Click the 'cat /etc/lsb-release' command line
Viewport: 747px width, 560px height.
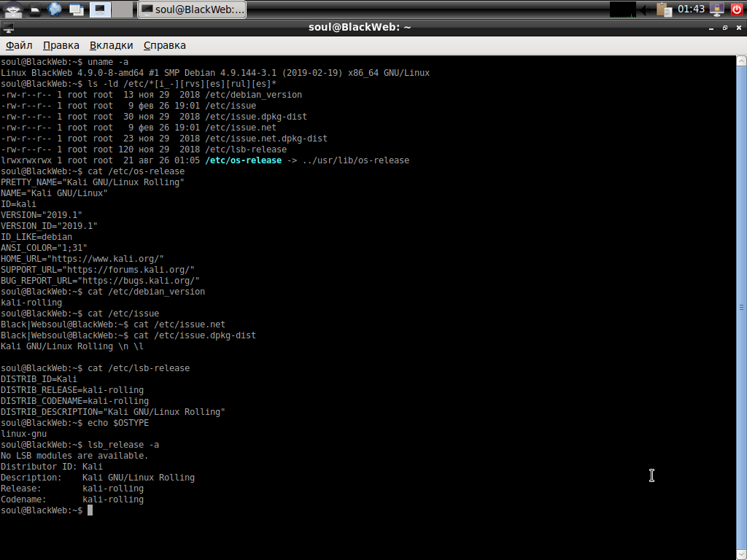(95, 368)
